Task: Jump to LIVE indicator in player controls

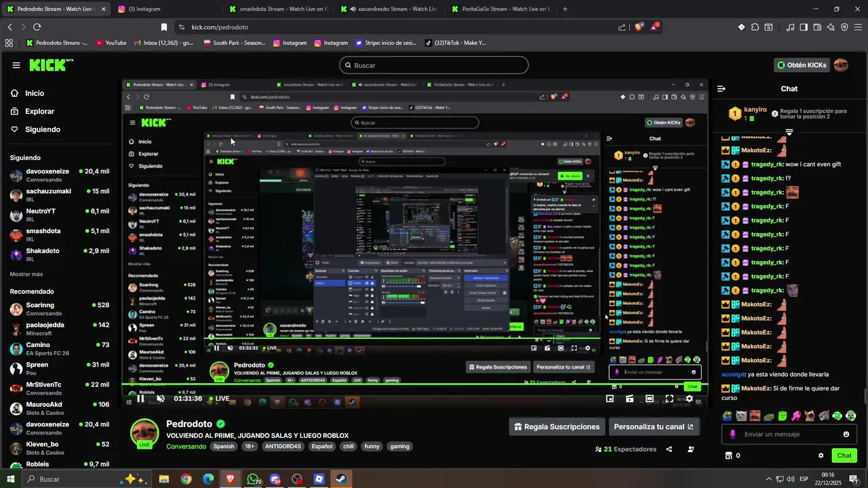Action: (218, 399)
